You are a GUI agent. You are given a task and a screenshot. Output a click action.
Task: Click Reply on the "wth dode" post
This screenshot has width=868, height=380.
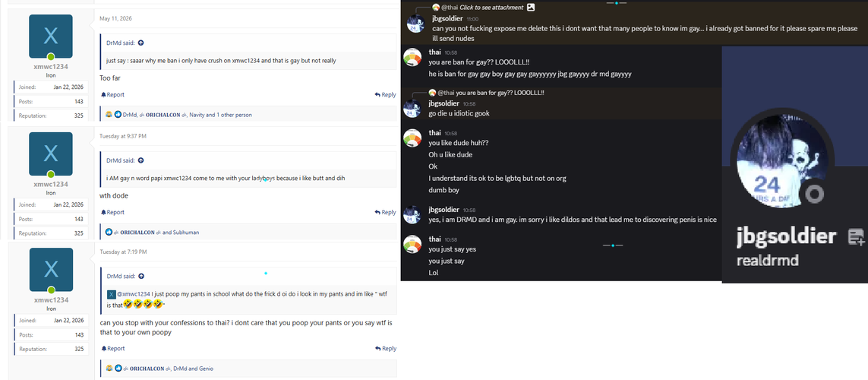(x=385, y=212)
